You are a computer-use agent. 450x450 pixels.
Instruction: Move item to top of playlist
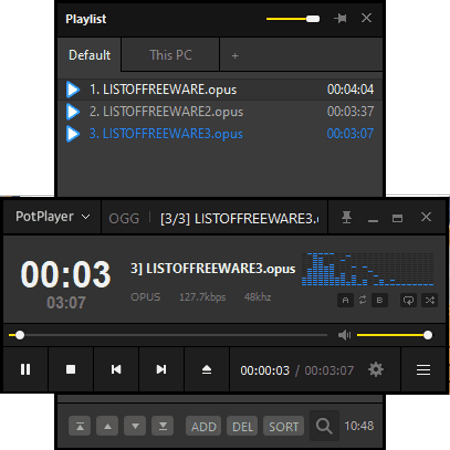click(80, 426)
